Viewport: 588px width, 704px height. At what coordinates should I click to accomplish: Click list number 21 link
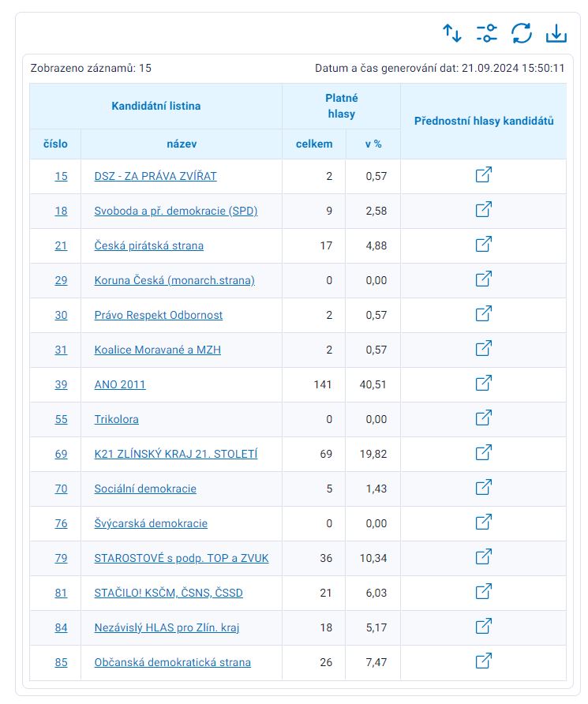click(x=61, y=245)
